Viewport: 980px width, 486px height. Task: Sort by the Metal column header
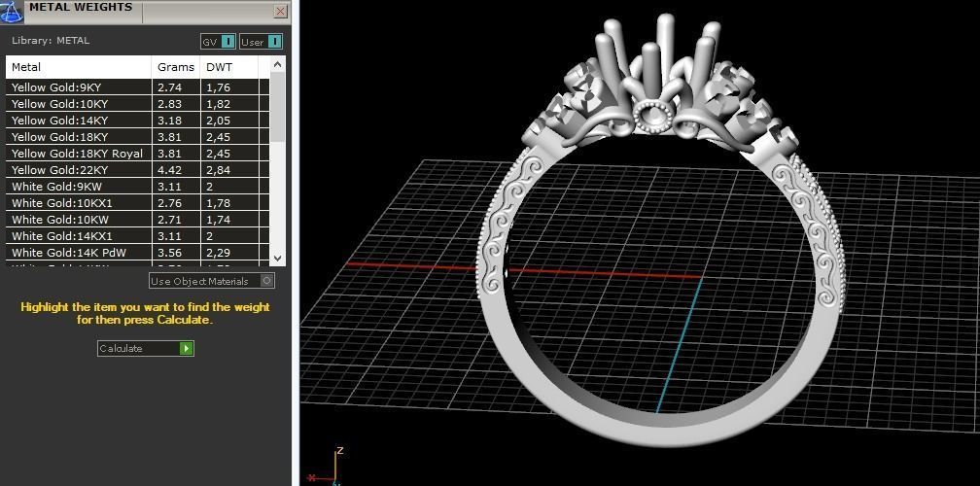[x=79, y=67]
